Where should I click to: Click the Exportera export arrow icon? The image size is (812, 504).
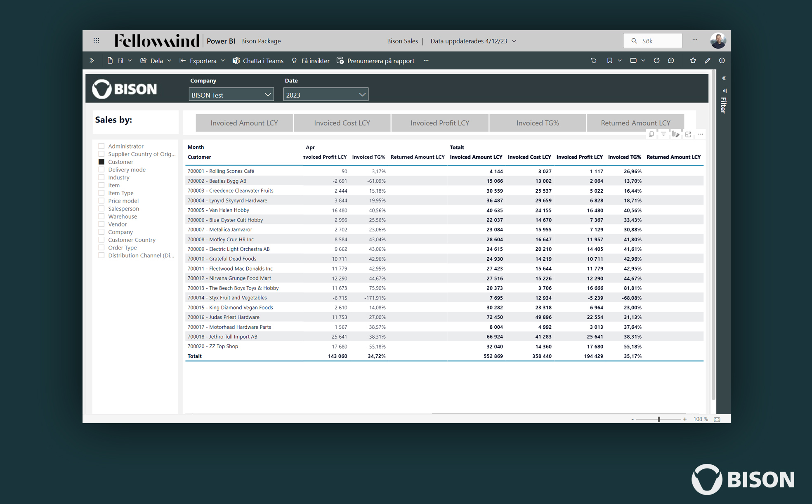[182, 61]
